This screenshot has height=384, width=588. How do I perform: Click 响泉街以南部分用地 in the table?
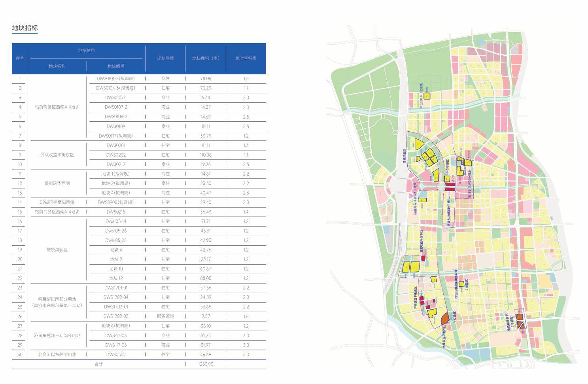point(57,299)
